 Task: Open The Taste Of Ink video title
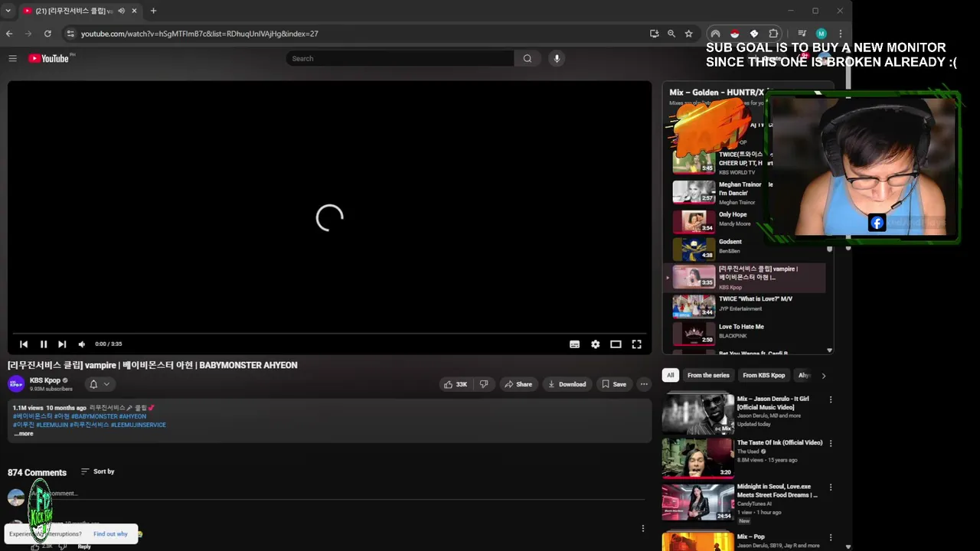click(779, 442)
